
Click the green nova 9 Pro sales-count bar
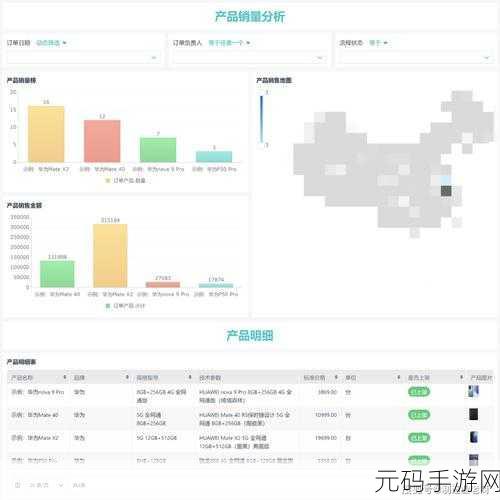click(x=158, y=150)
